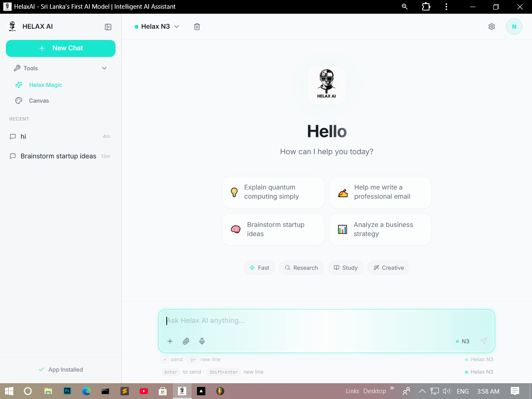532x399 pixels.
Task: Click the ENG language indicator
Action: pyautogui.click(x=463, y=391)
